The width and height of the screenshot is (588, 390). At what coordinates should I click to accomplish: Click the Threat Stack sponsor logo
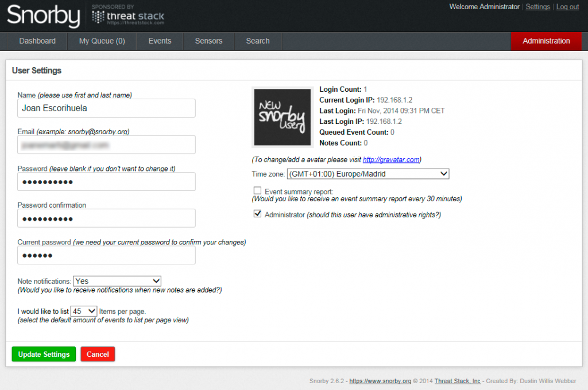coord(128,15)
